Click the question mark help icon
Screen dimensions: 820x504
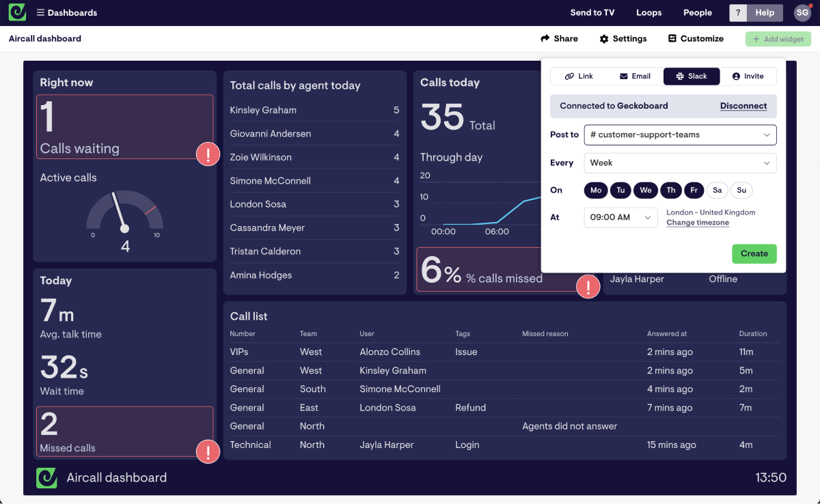click(737, 13)
